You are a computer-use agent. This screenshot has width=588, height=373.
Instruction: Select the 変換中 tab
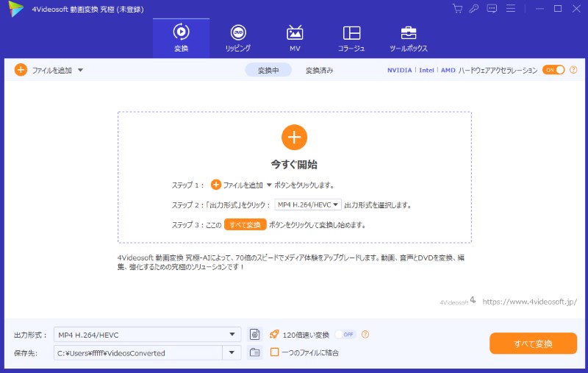(x=268, y=70)
